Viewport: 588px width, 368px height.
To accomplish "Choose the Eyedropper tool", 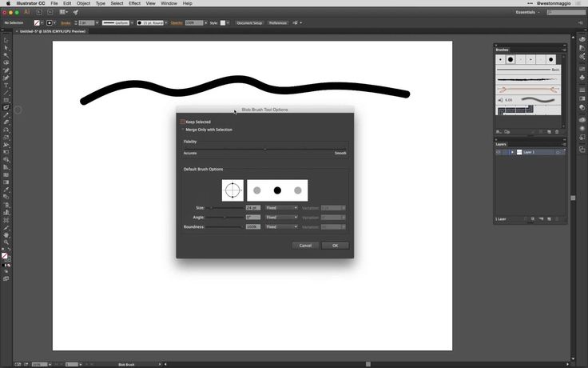I will click(6, 190).
